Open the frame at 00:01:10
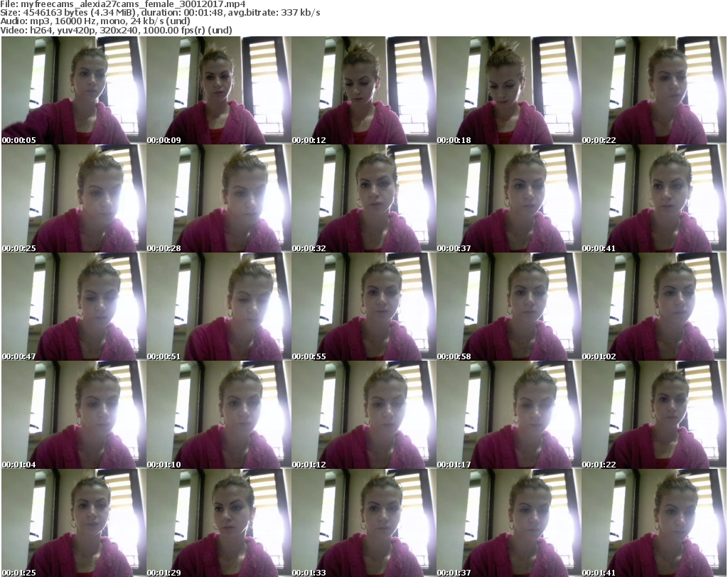The width and height of the screenshot is (728, 577). [219, 415]
